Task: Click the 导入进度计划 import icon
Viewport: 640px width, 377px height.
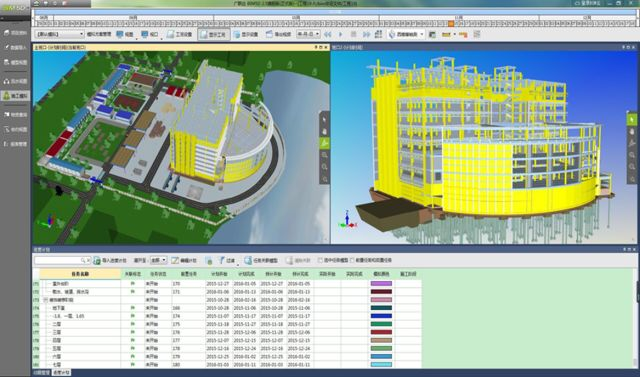Action: click(97, 260)
